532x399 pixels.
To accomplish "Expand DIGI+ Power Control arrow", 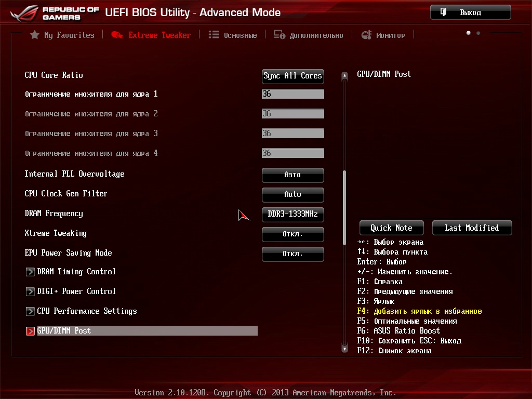I will 30,291.
